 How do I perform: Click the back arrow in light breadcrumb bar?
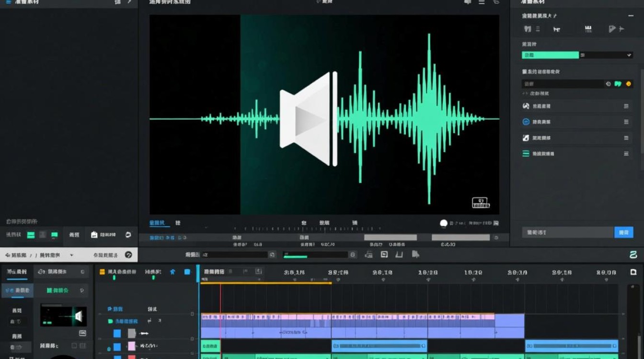click(8, 255)
